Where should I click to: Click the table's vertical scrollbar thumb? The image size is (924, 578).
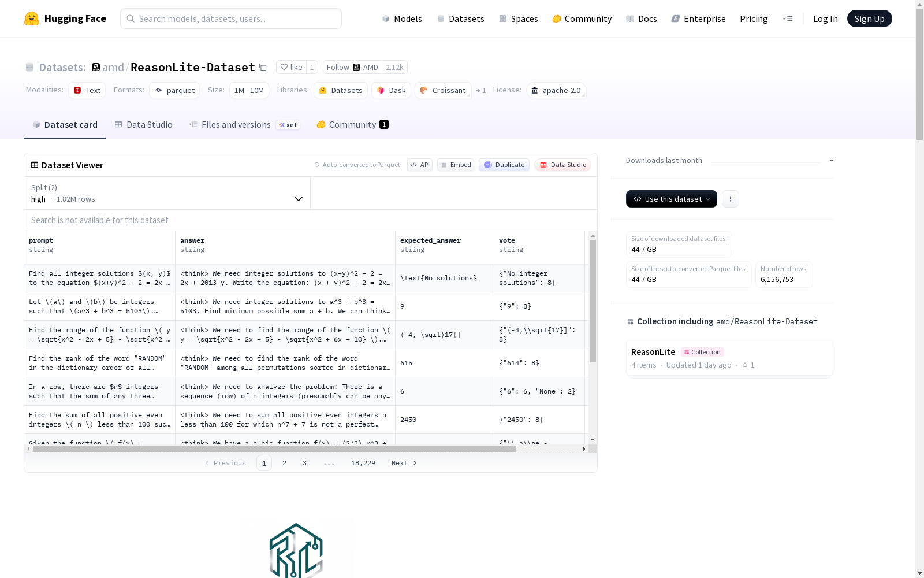[593, 301]
